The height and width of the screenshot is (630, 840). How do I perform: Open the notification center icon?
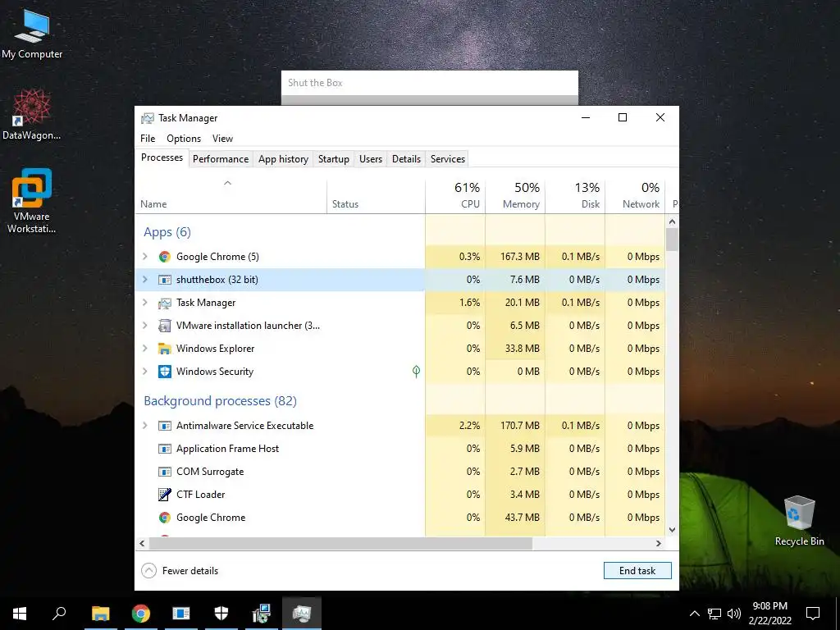[813, 614]
